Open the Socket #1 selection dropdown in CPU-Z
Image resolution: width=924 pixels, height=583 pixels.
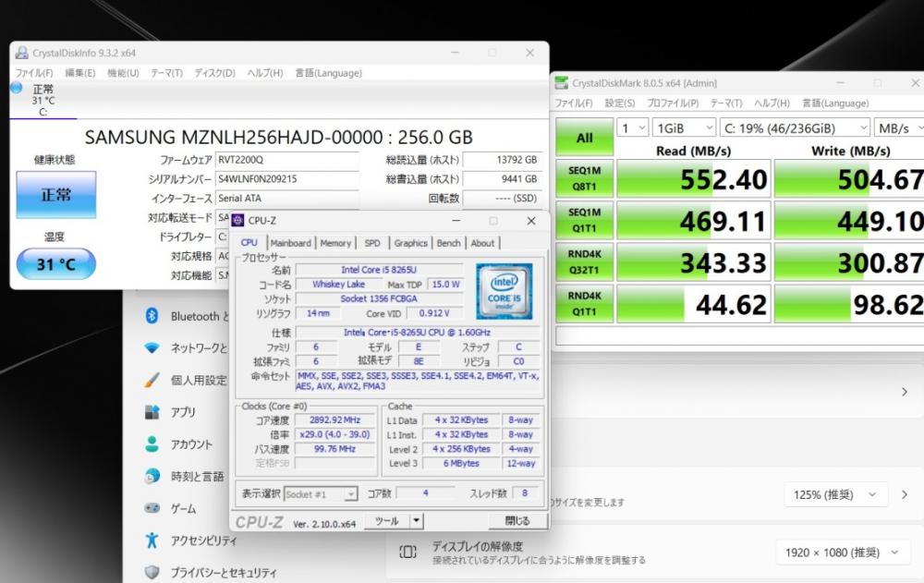coord(321,494)
